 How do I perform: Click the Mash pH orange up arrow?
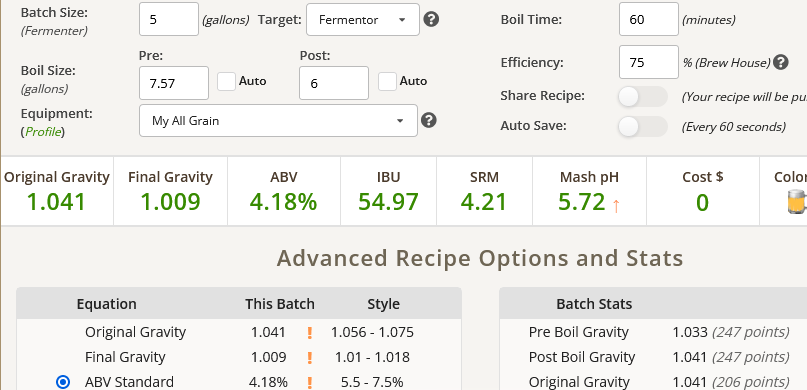pyautogui.click(x=616, y=205)
